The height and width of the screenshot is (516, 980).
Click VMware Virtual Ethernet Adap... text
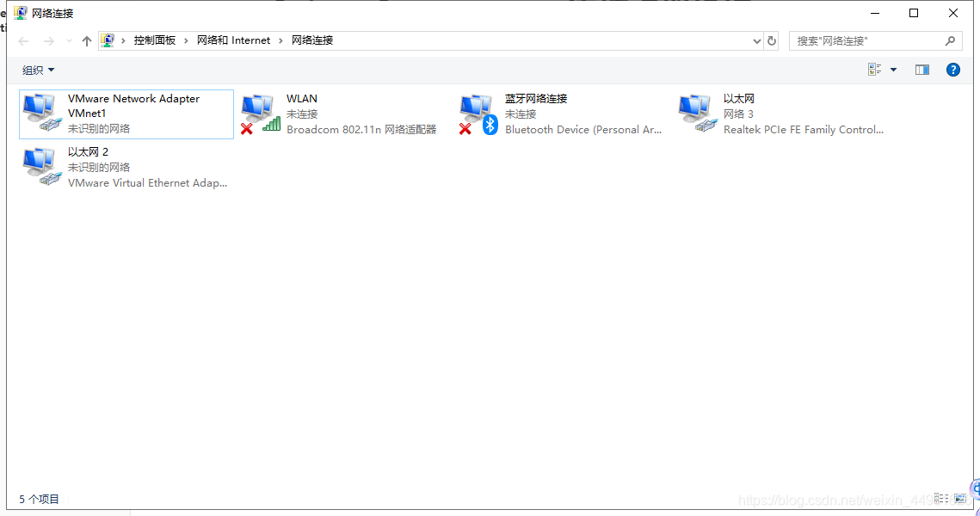147,182
